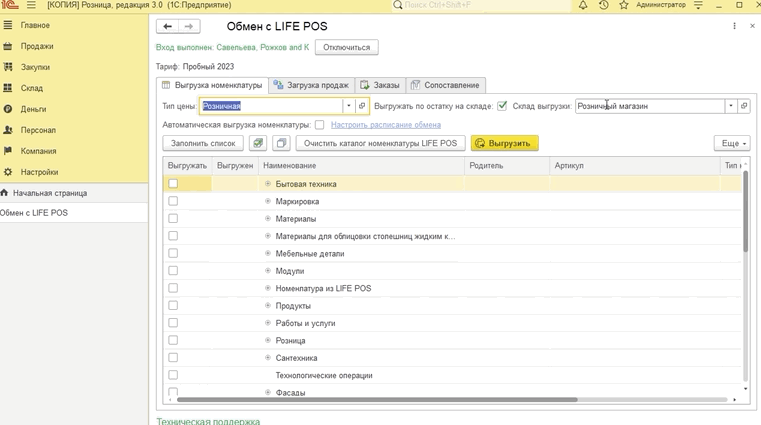Click the Тип цены input field
Viewport: 761px width, 425px height.
272,106
